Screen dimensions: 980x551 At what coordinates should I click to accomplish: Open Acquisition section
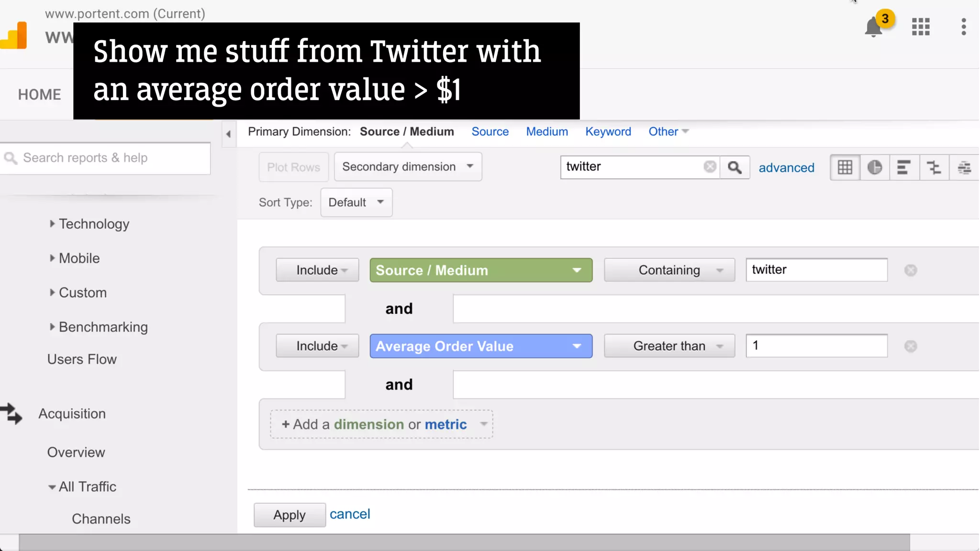pos(72,414)
